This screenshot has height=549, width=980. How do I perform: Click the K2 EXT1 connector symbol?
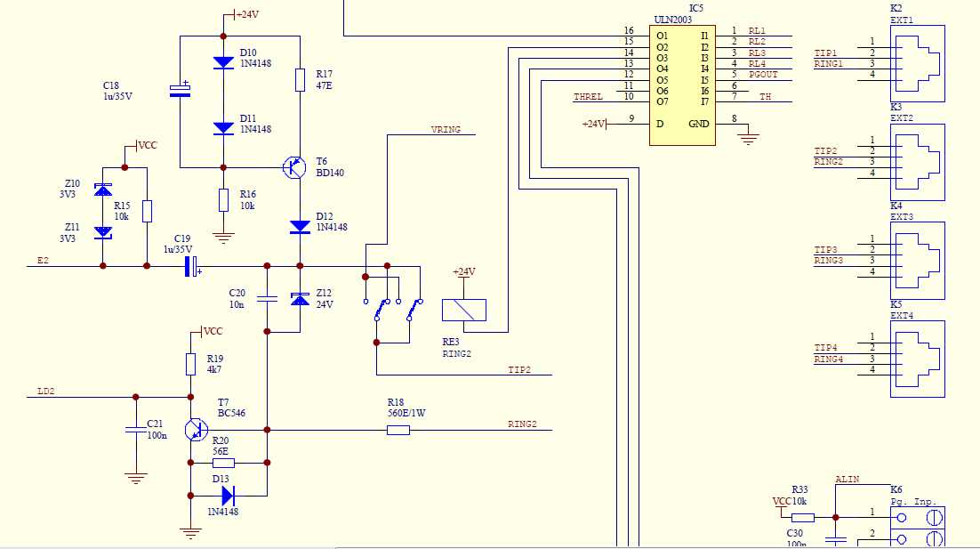[918, 63]
